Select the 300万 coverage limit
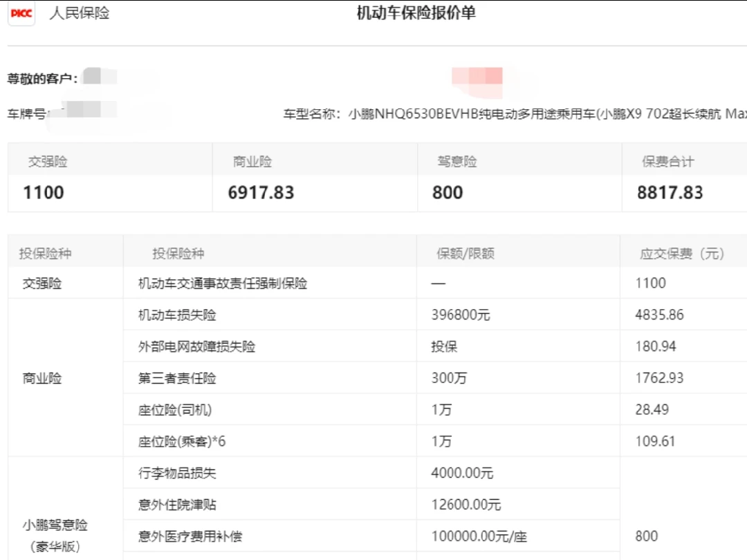747x560 pixels. 449,378
